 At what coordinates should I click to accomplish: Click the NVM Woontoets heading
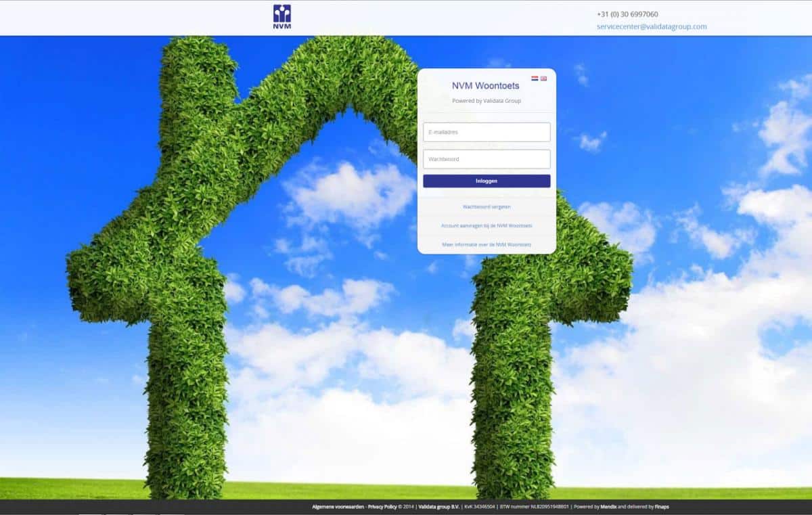[x=486, y=86]
